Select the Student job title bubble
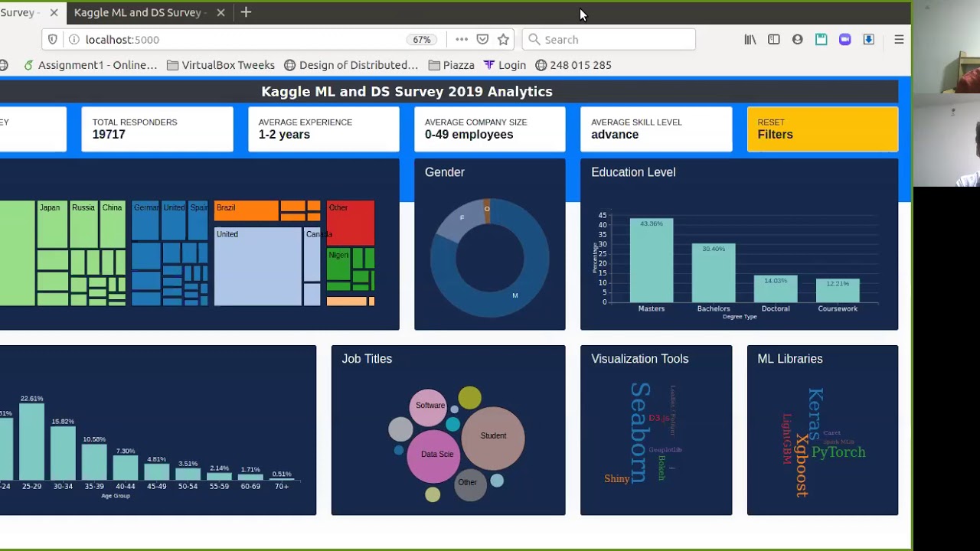This screenshot has height=551, width=980. point(493,439)
